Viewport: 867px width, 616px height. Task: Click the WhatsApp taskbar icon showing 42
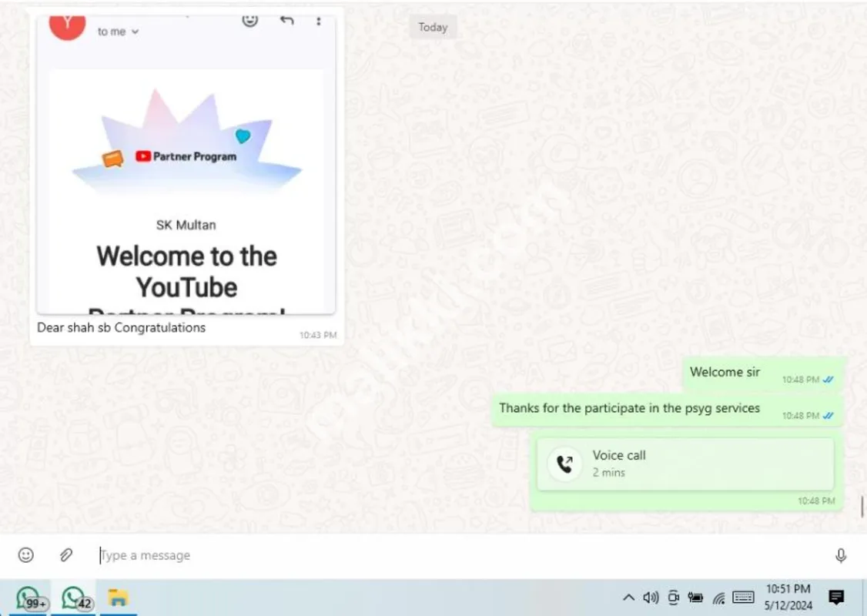pyautogui.click(x=75, y=597)
